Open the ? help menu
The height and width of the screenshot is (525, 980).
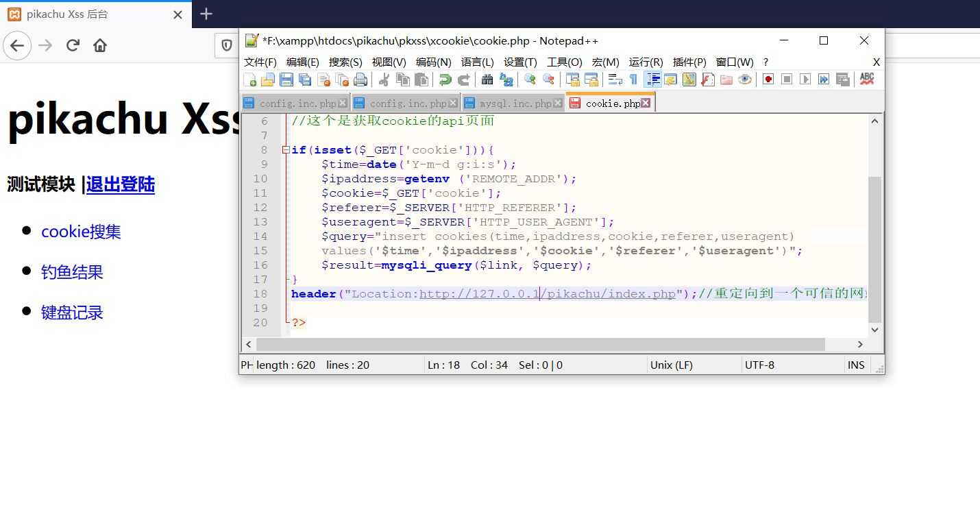tap(766, 62)
